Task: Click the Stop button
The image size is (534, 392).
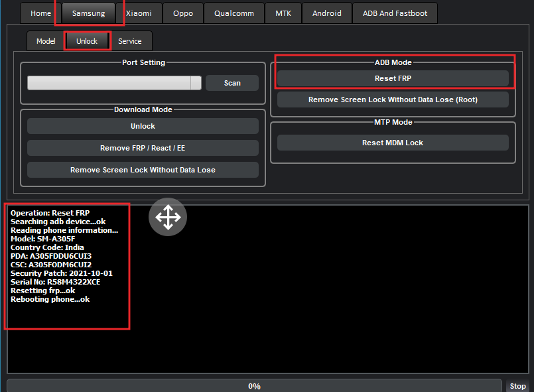Action: (x=517, y=386)
